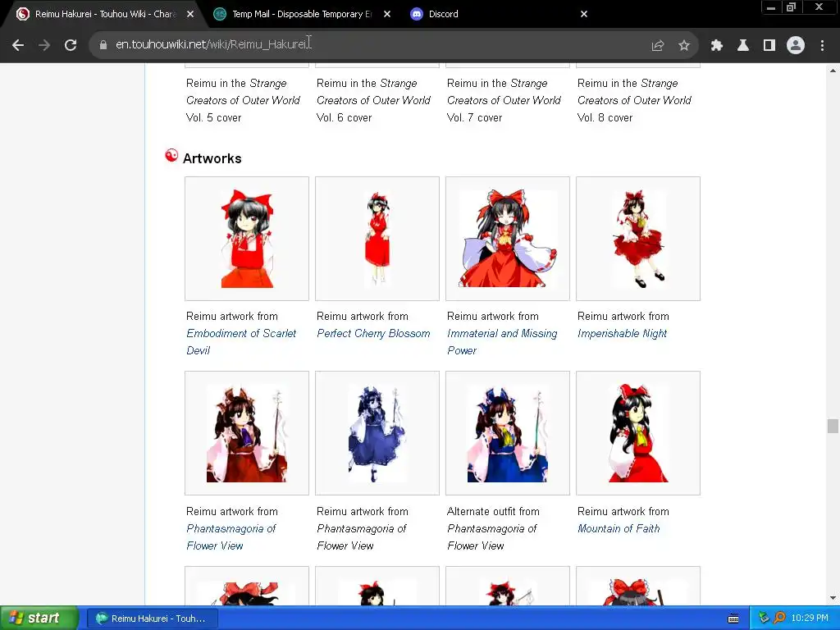Open first Phantasmagoria of Flower View thumbnail
Image resolution: width=840 pixels, height=630 pixels.
coord(247,433)
